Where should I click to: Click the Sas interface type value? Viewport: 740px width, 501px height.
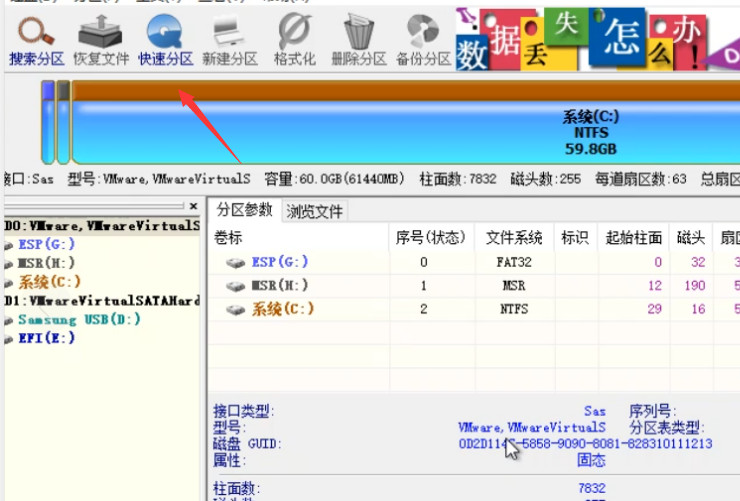[595, 411]
